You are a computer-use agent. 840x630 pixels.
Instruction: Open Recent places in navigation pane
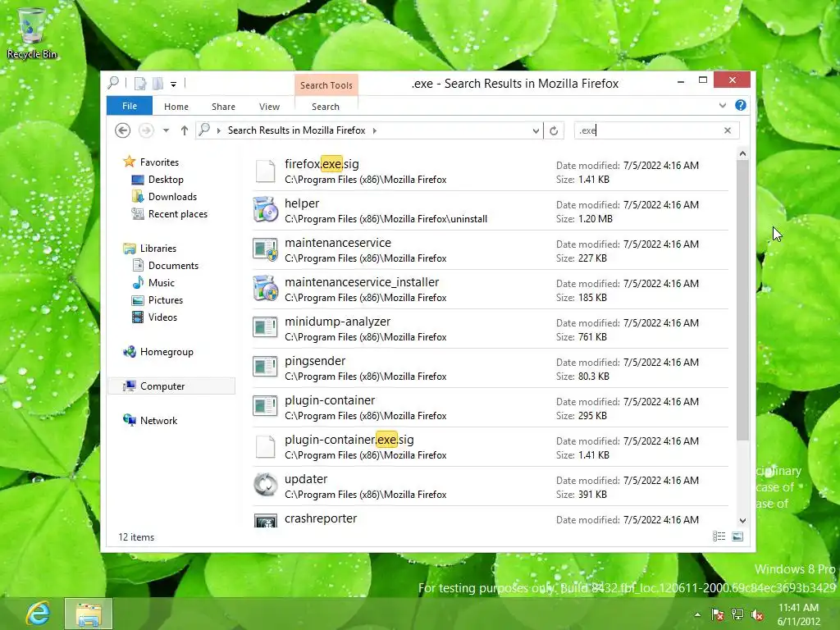177,214
